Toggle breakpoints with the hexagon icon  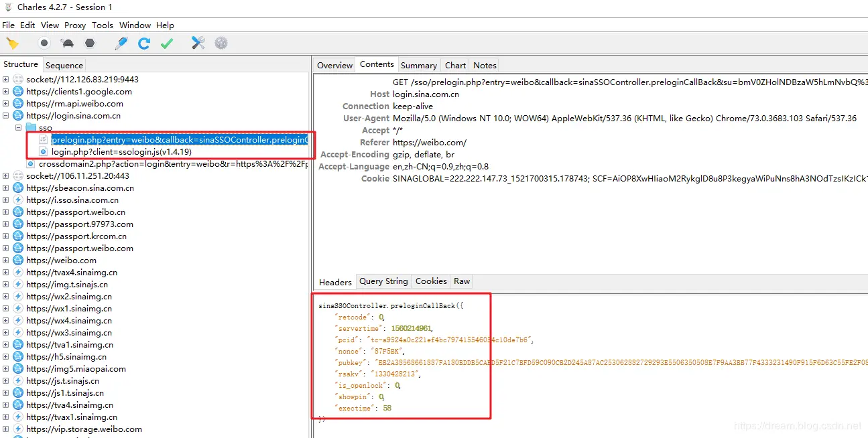point(89,44)
